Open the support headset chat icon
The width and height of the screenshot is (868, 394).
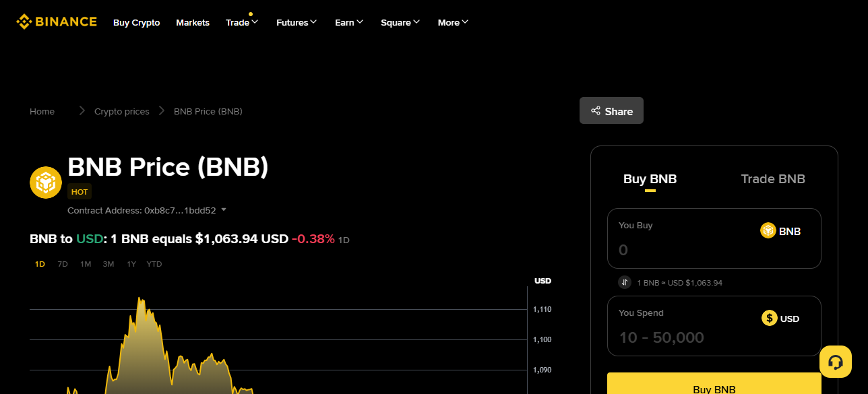(x=836, y=362)
